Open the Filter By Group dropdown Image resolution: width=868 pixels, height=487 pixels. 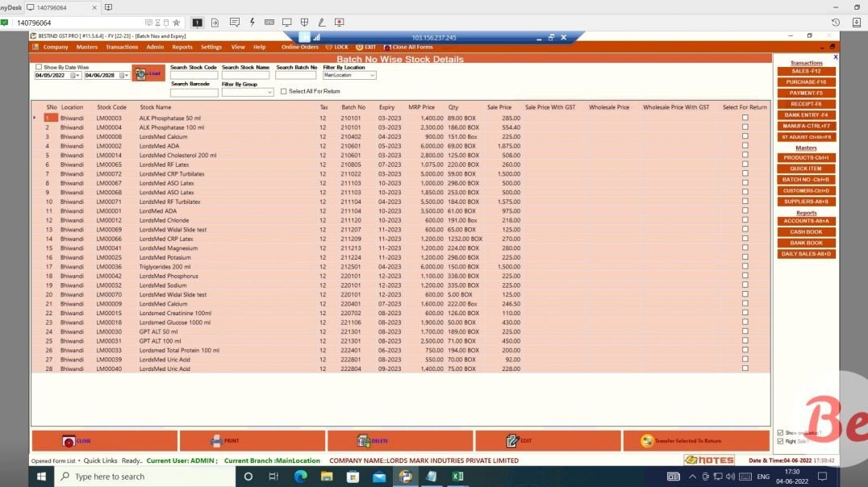(270, 91)
